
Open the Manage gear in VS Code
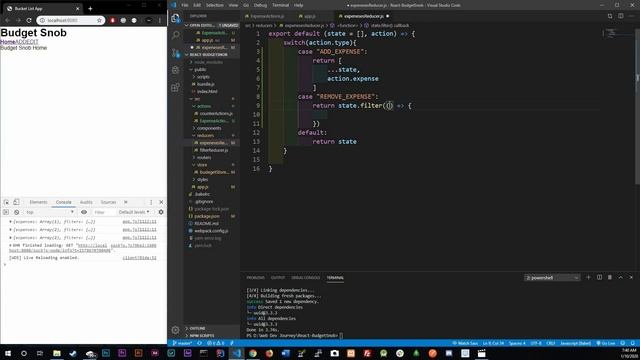[176, 330]
